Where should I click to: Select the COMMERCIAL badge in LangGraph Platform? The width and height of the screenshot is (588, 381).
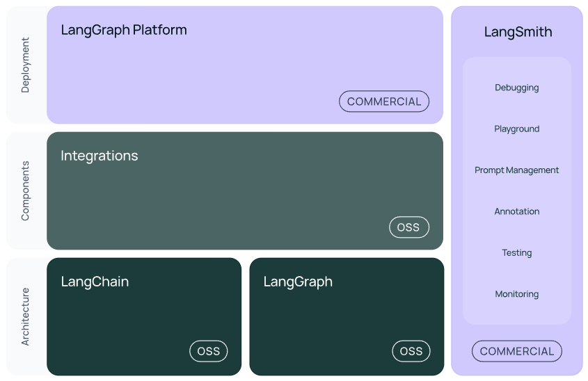click(x=384, y=101)
